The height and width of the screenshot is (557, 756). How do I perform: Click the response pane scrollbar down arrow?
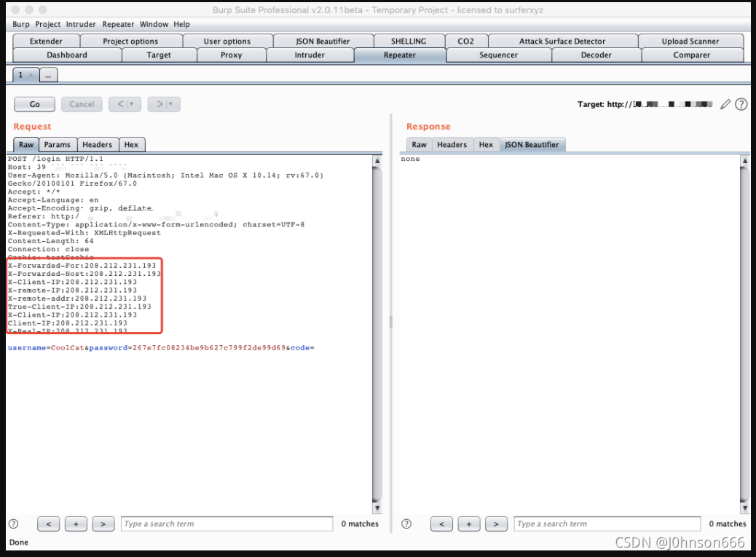[745, 508]
